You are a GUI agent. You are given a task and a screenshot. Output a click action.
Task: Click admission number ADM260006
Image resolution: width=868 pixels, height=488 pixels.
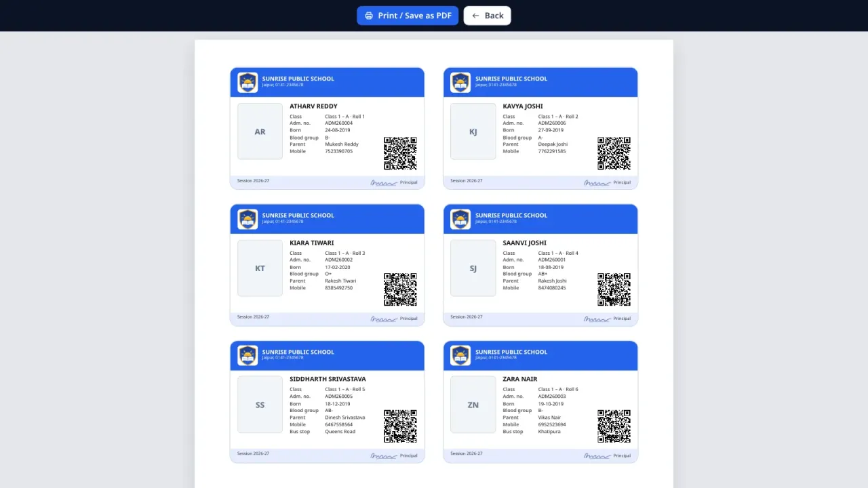(x=552, y=123)
